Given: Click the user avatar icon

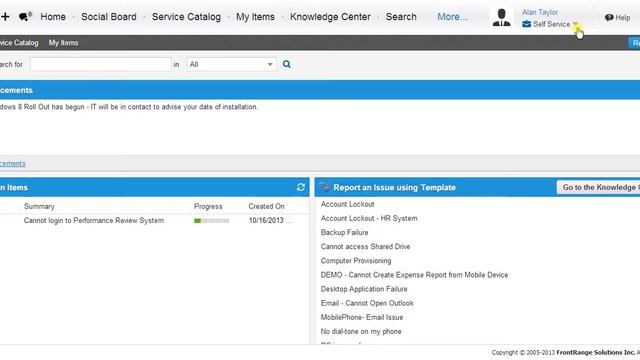Looking at the screenshot, I should pyautogui.click(x=501, y=18).
